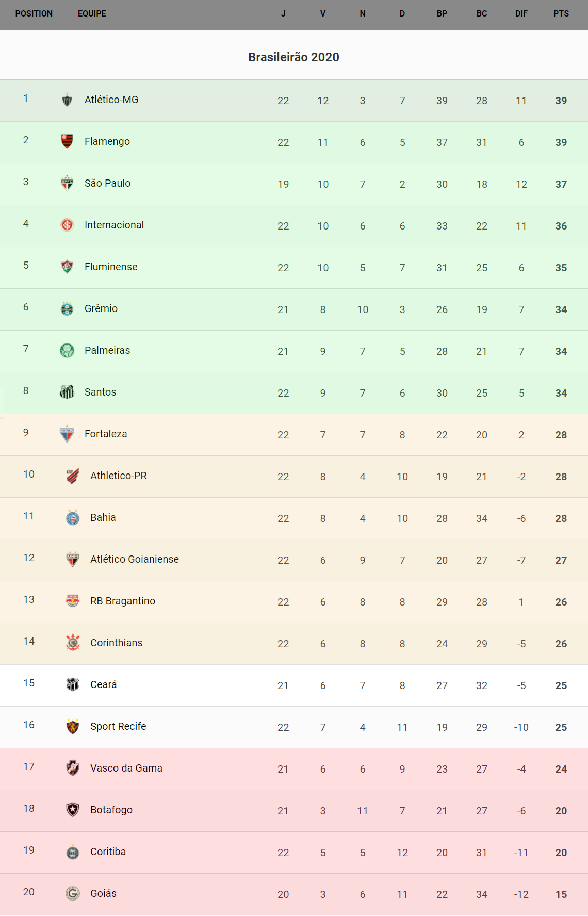Click the EQUIPE column header
The height and width of the screenshot is (916, 588).
click(92, 14)
